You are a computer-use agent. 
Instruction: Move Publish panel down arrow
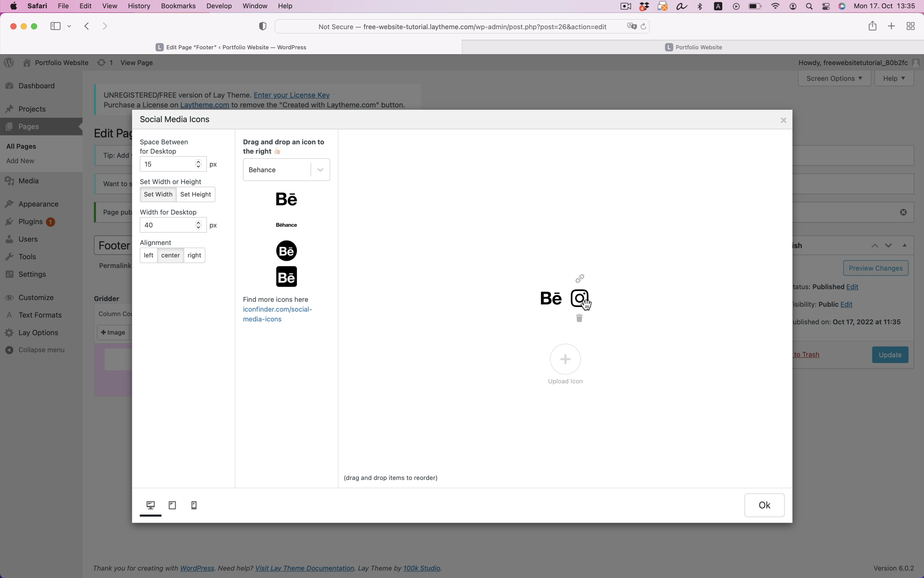pos(888,245)
